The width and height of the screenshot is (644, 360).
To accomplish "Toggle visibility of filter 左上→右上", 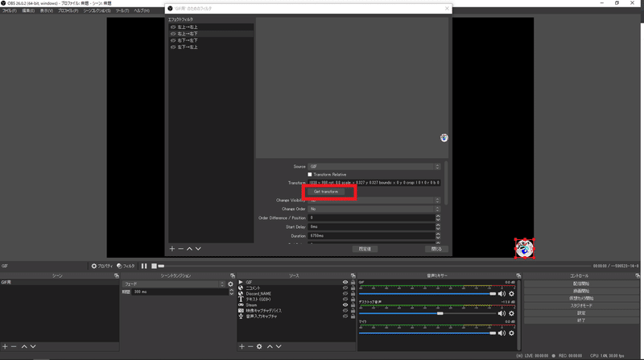I will (x=173, y=27).
